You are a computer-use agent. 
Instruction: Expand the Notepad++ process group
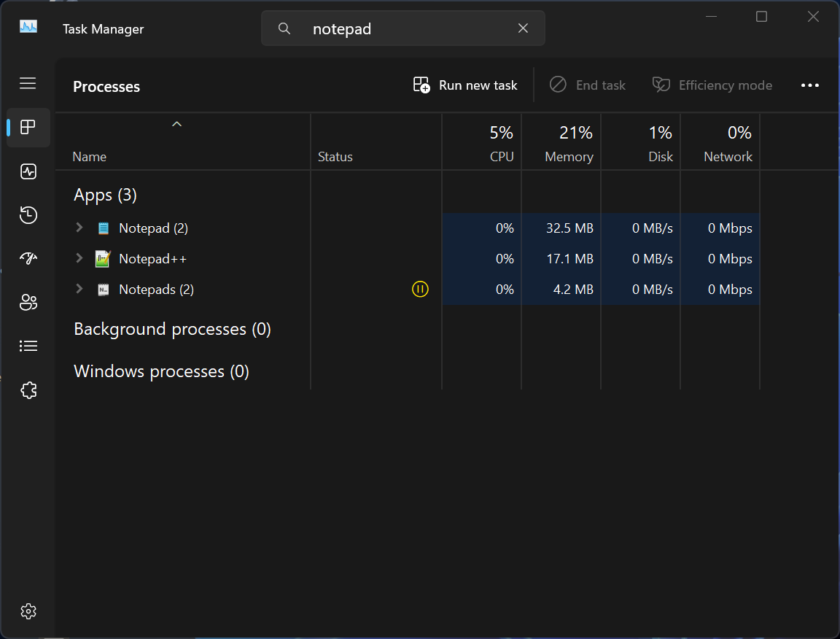(79, 257)
